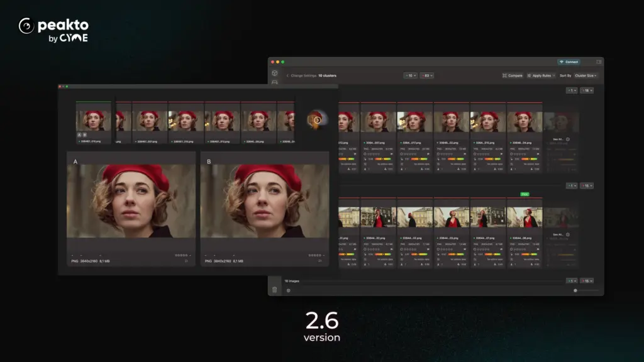The height and width of the screenshot is (362, 644).
Task: Click the next arrow circle in the filmstrip
Action: [x=317, y=120]
